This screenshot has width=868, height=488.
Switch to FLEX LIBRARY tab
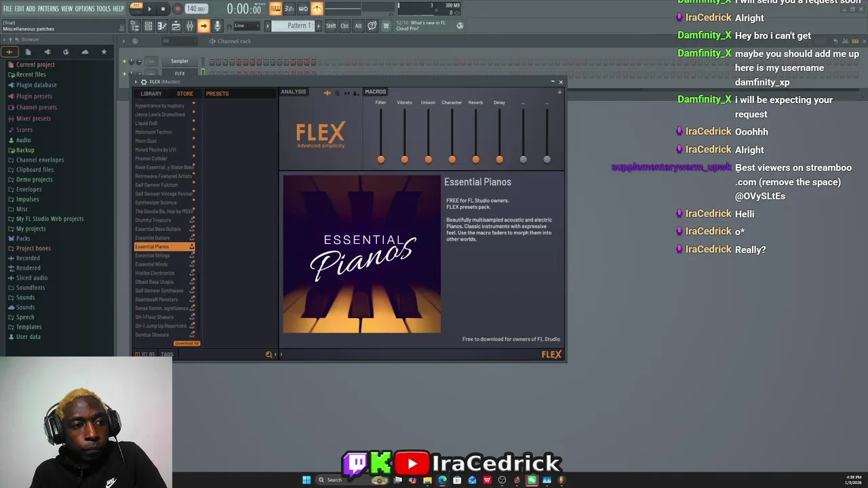(x=151, y=94)
